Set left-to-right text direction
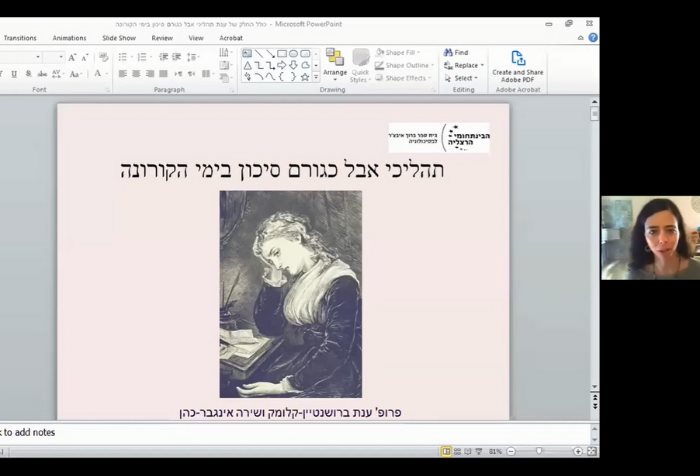Screen dimensions: 700x476 coord(178,74)
